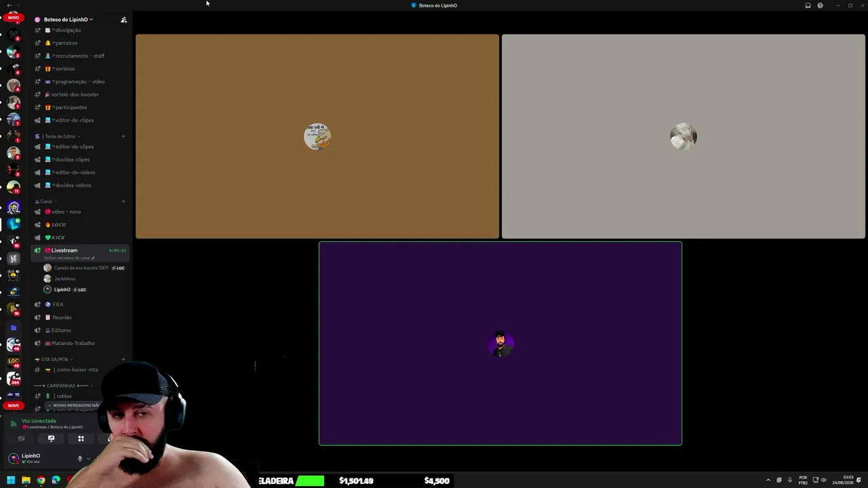868x488 pixels.
Task: Select the brown video tile participant
Action: (317, 137)
